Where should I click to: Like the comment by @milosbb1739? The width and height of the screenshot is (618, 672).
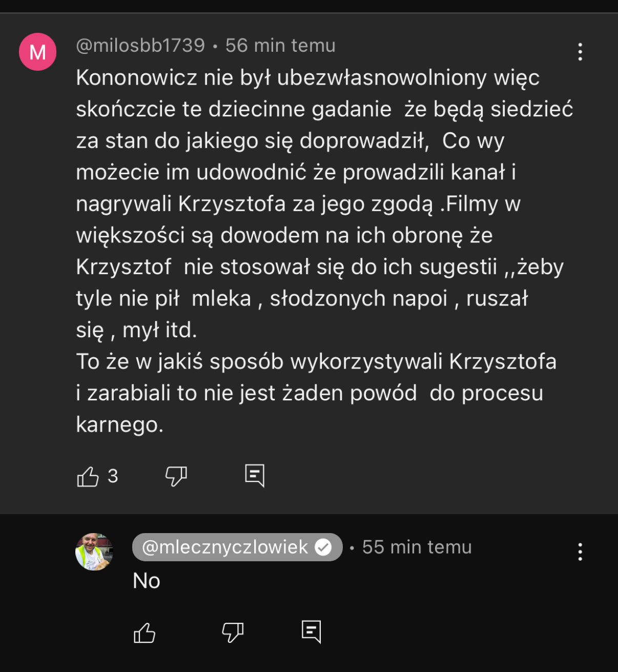click(88, 477)
